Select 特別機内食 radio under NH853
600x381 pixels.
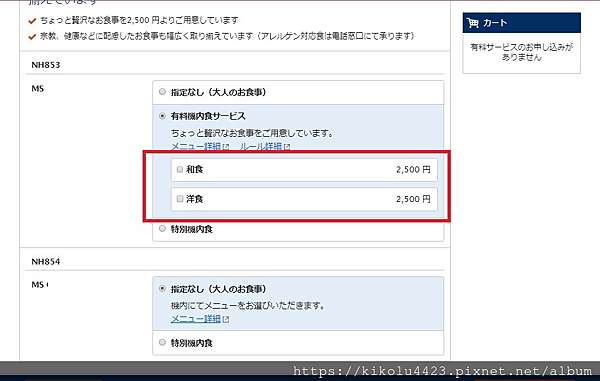click(x=162, y=229)
